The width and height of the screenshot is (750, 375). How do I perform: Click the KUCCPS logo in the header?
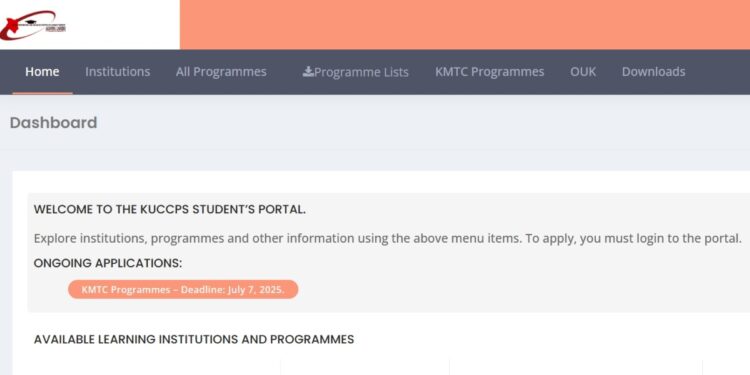click(33, 24)
